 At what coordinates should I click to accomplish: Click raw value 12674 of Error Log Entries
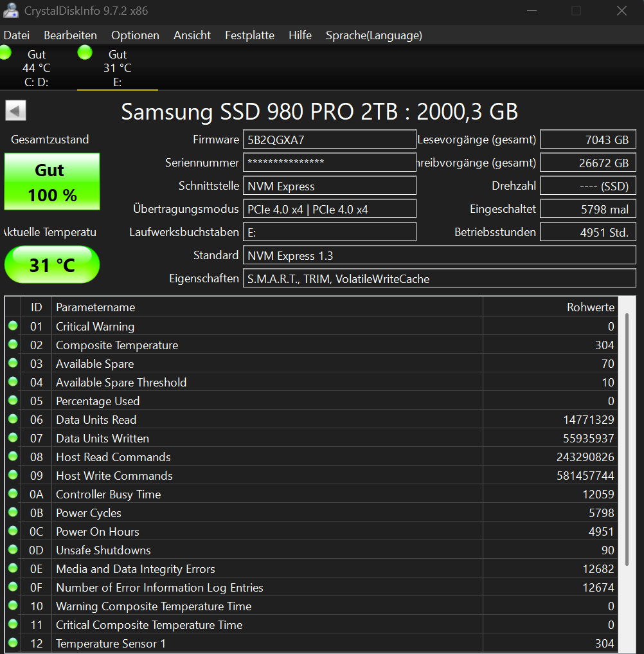(x=598, y=588)
